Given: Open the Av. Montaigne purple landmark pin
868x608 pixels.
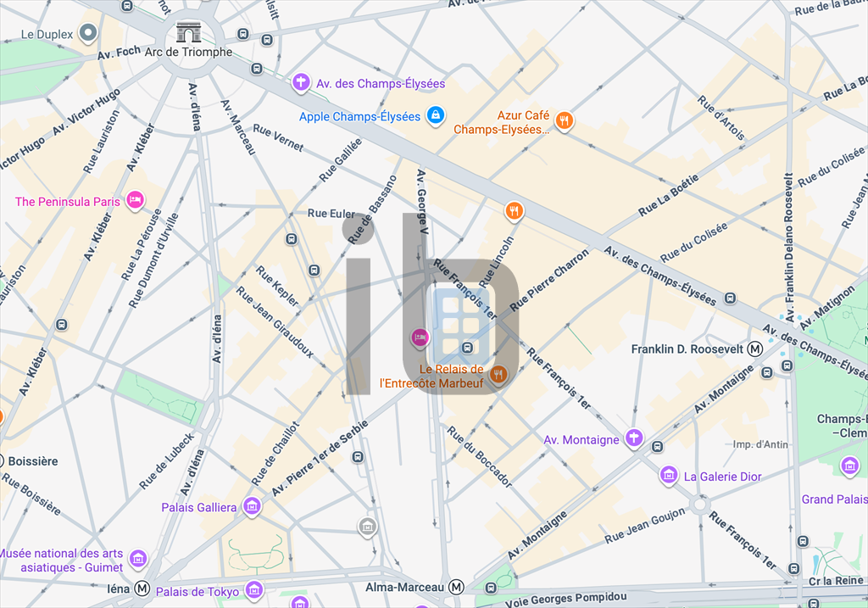Looking at the screenshot, I should (x=634, y=438).
